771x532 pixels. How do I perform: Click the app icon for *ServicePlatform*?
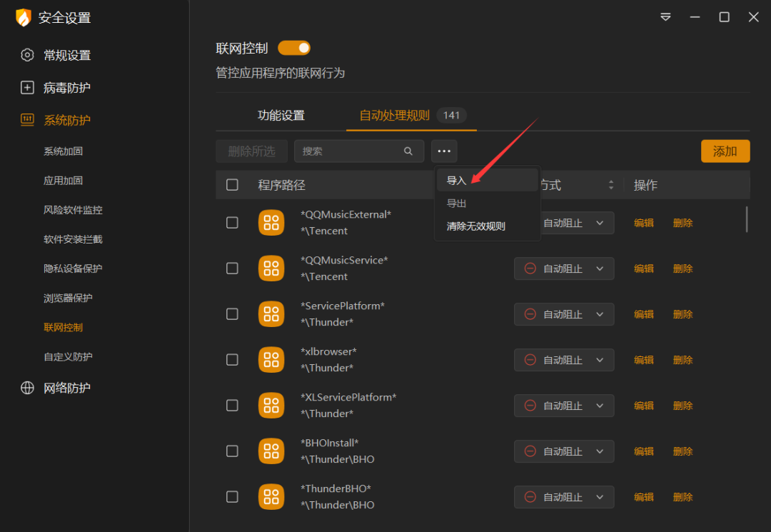click(x=271, y=314)
